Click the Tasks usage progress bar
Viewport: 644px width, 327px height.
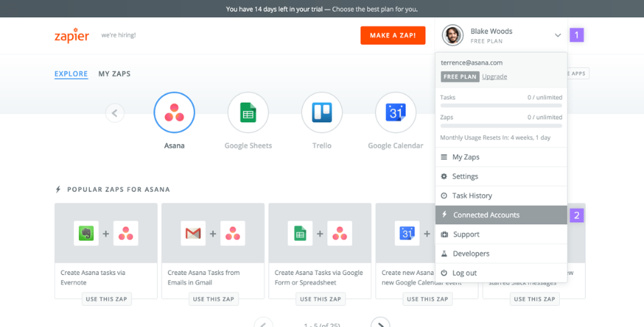(x=501, y=106)
